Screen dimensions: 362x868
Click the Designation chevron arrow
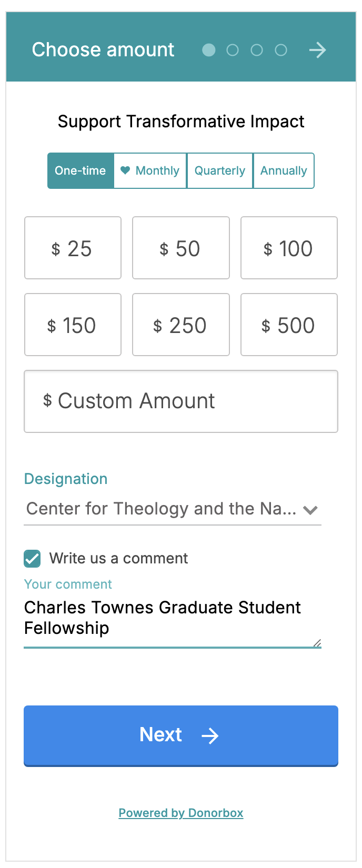click(x=310, y=510)
